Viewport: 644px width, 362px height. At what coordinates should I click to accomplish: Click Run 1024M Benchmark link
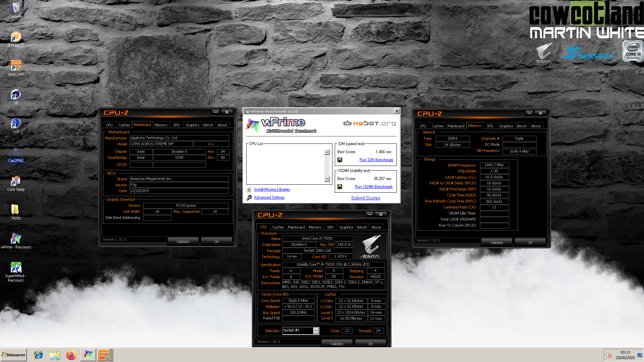[374, 187]
